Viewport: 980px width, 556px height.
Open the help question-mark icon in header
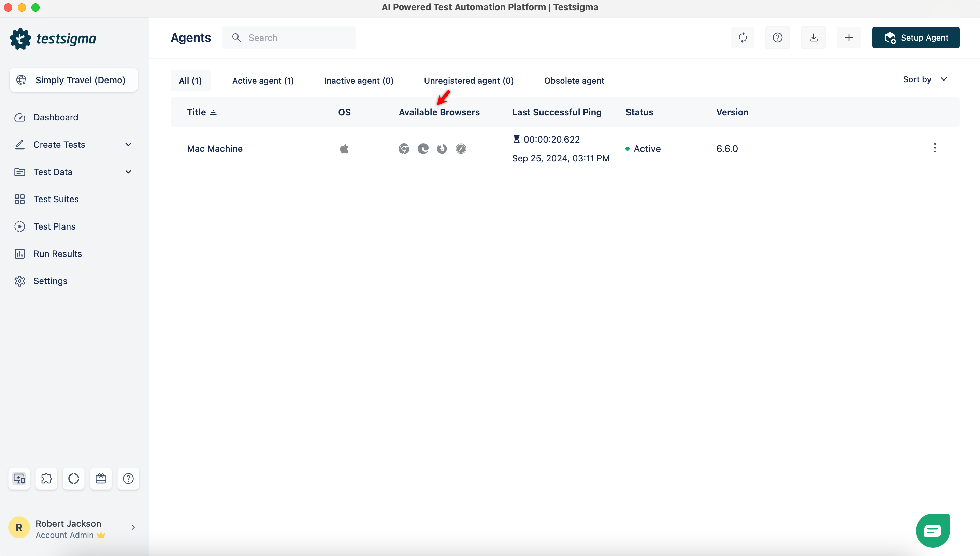pos(777,38)
